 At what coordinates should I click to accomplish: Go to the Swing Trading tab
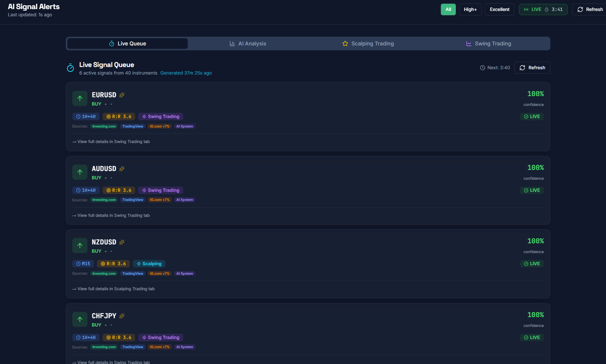click(489, 44)
